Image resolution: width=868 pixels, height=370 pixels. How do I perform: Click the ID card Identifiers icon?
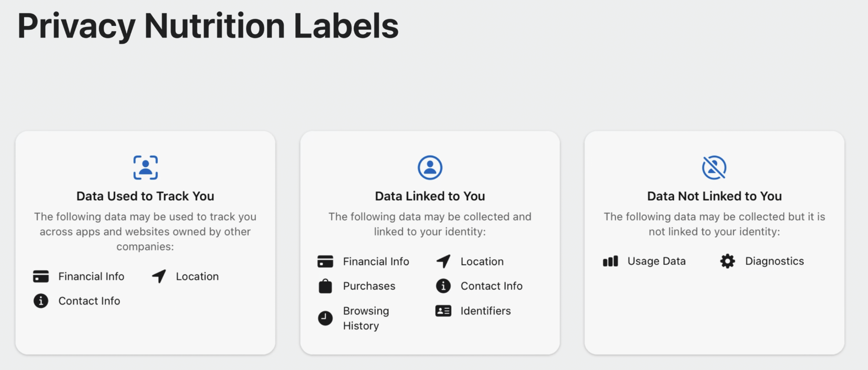point(443,311)
